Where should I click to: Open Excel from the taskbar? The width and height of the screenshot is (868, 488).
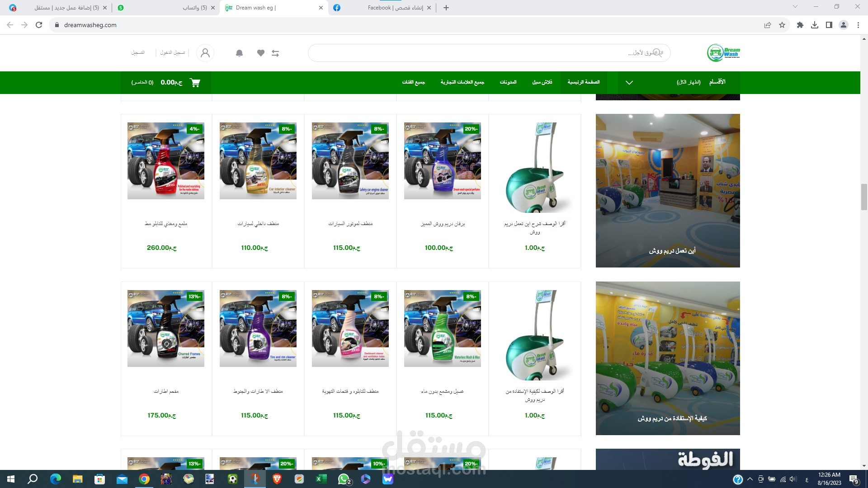coord(321,479)
